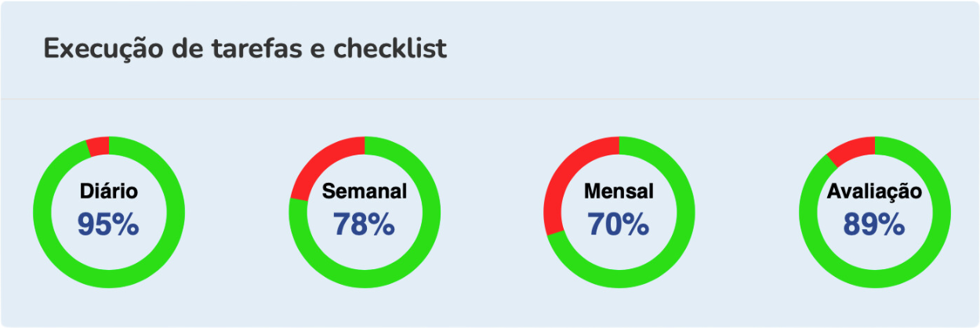The width and height of the screenshot is (980, 328).
Task: Click the 70% value
Action: pyautogui.click(x=619, y=225)
